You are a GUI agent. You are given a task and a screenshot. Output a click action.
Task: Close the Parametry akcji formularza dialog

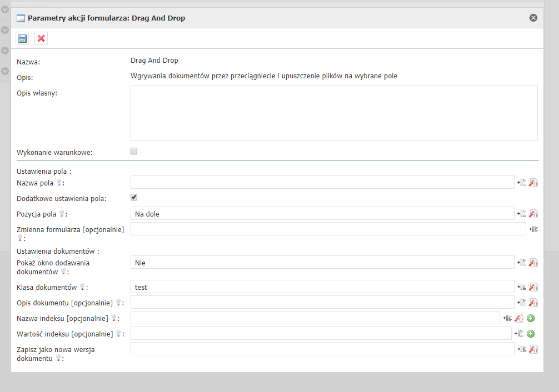click(x=533, y=18)
